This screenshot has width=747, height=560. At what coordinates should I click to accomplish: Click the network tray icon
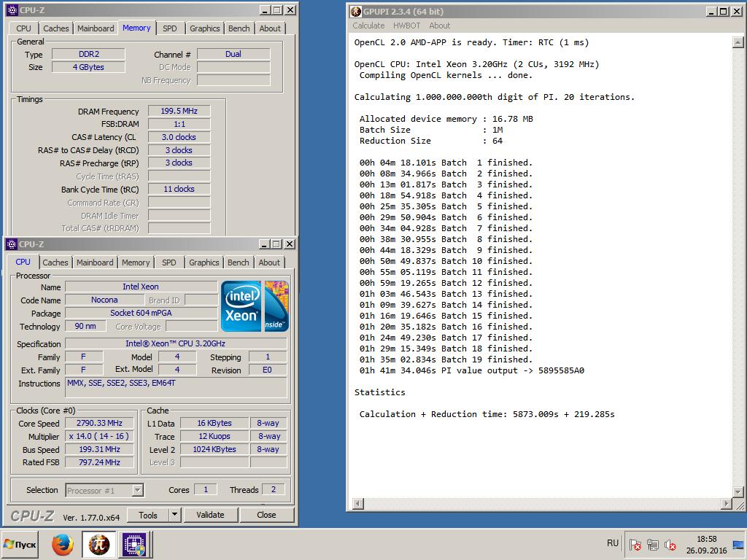coord(653,544)
